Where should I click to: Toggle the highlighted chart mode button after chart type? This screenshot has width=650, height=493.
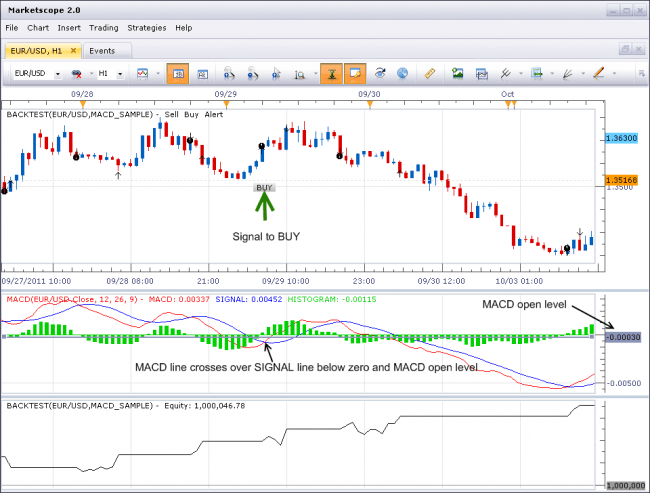click(178, 74)
